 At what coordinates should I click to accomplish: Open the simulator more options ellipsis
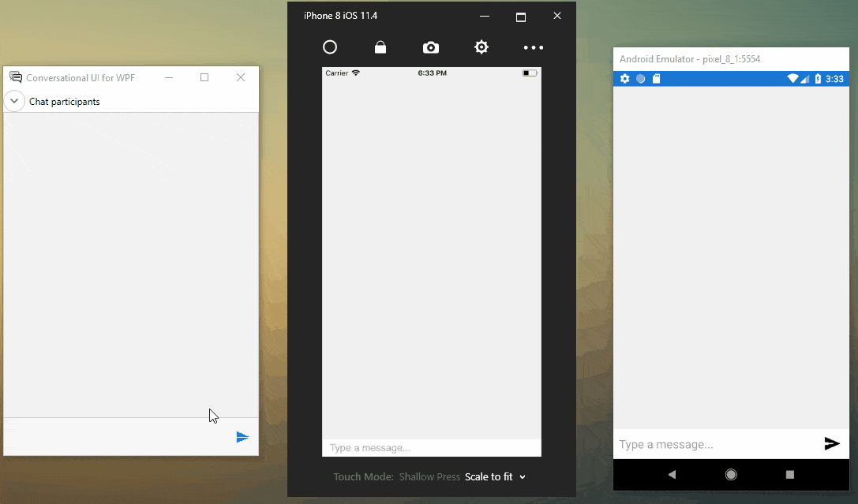point(534,47)
